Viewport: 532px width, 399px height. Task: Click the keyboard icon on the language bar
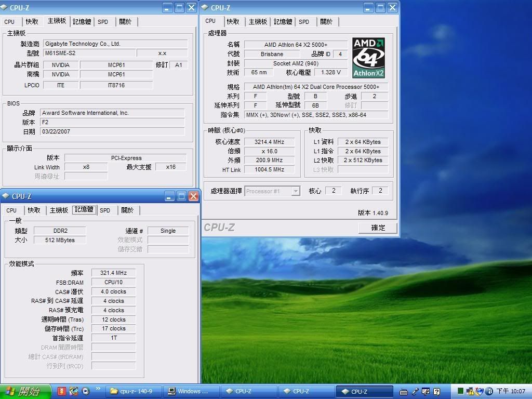coord(404,392)
